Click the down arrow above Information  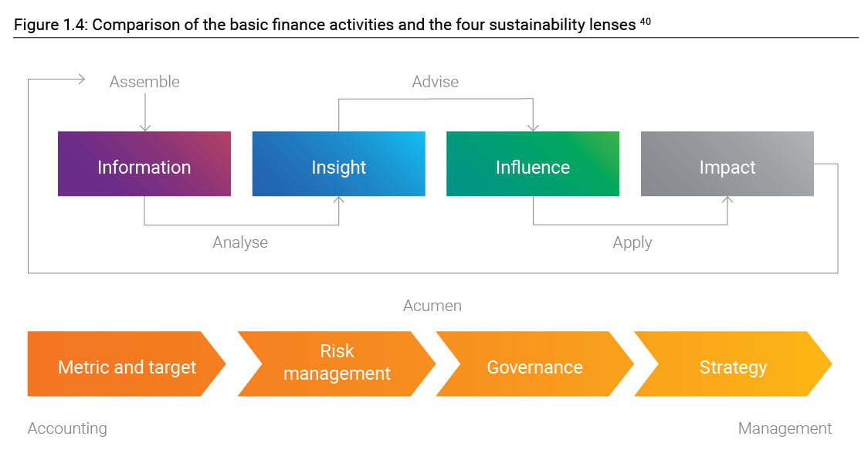[x=145, y=113]
